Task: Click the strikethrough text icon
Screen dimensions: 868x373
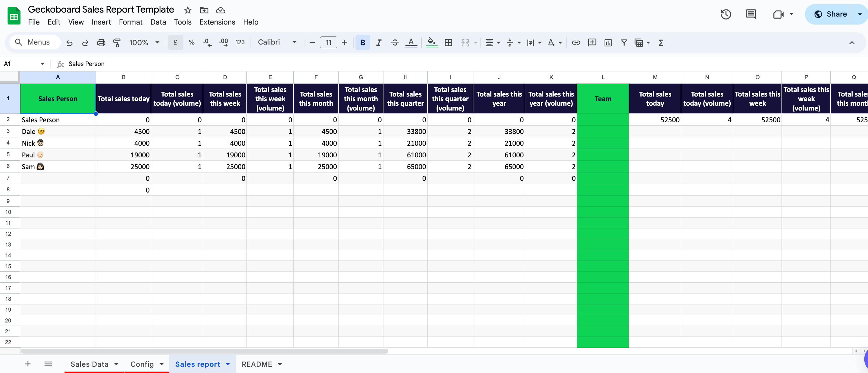Action: 395,43
